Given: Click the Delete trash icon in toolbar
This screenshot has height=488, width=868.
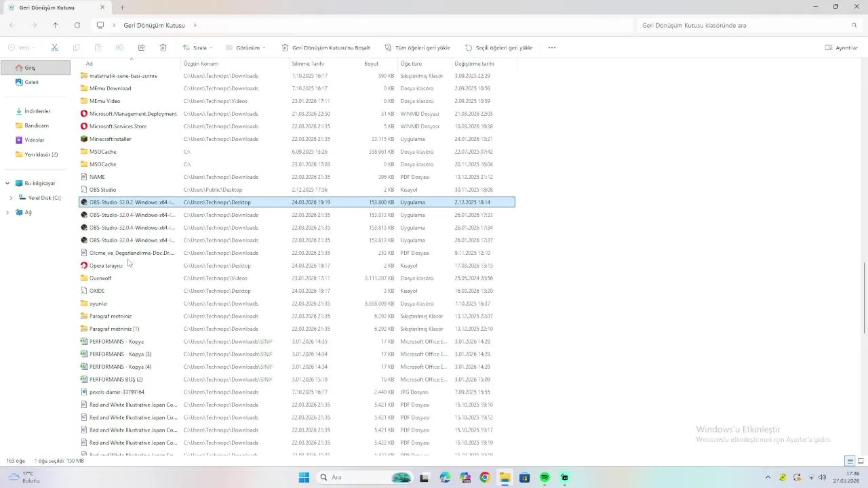Looking at the screenshot, I should 163,48.
